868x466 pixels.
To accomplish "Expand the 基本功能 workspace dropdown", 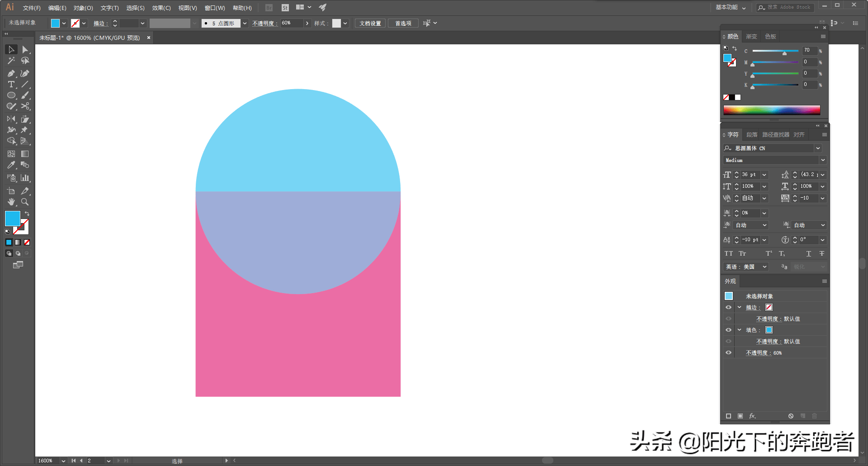I will pyautogui.click(x=731, y=7).
